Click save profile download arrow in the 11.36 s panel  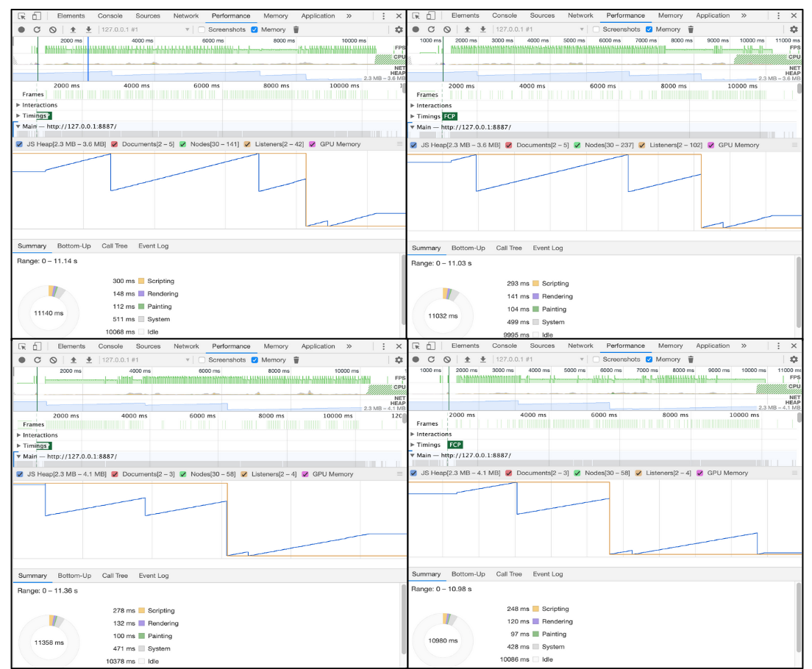point(89,360)
